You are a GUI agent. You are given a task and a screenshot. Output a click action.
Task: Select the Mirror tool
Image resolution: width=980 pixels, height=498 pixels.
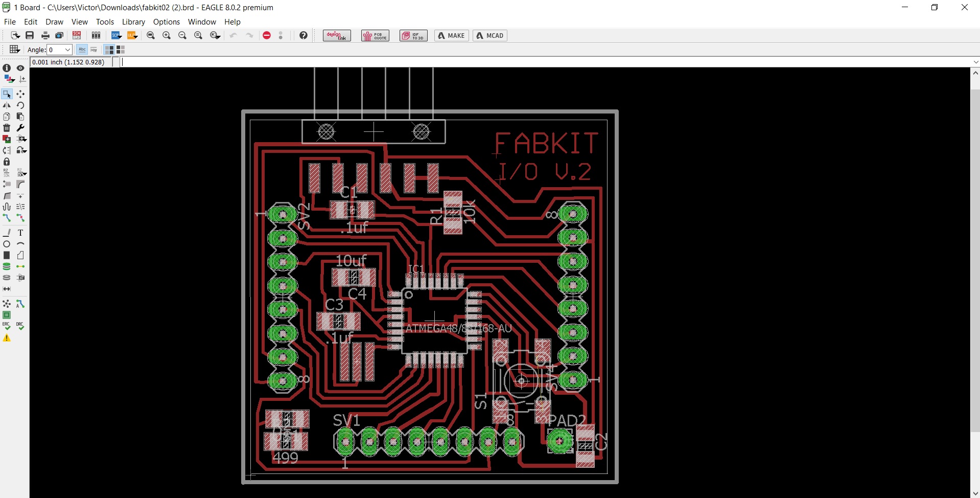tap(7, 105)
